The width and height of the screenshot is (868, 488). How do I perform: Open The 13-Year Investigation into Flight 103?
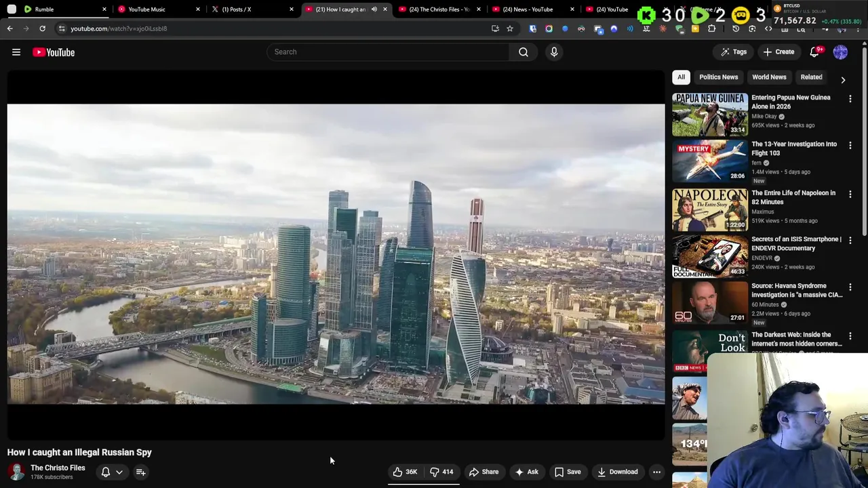click(793, 148)
